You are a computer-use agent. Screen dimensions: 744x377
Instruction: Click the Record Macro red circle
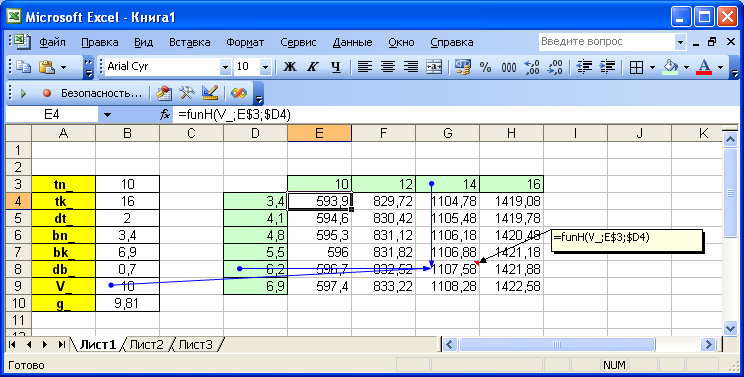click(46, 93)
